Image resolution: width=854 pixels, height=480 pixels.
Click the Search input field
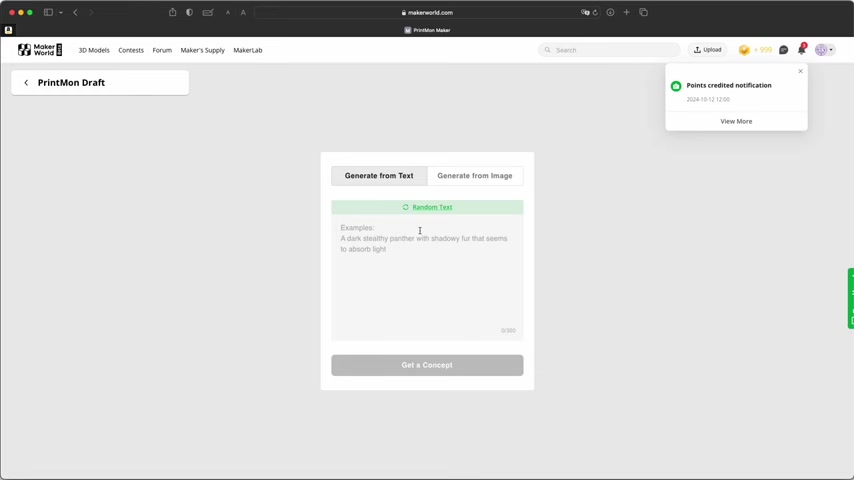tap(612, 50)
